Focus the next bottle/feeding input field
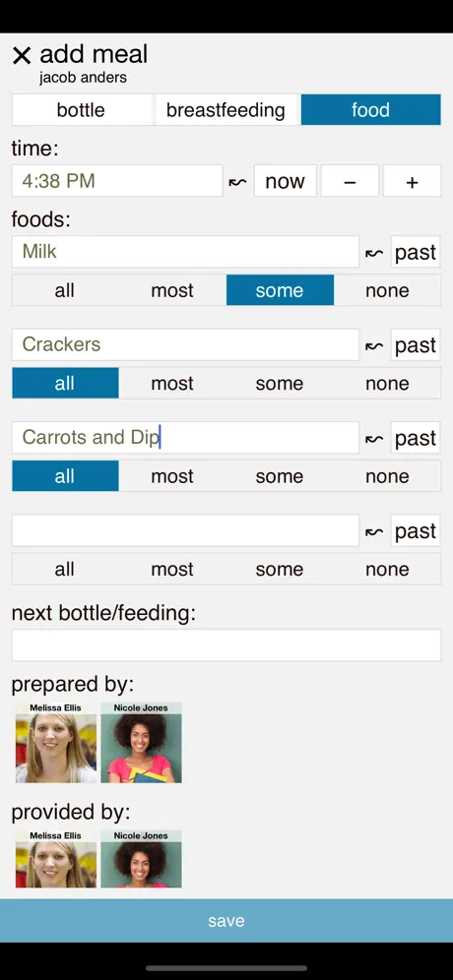 click(226, 645)
